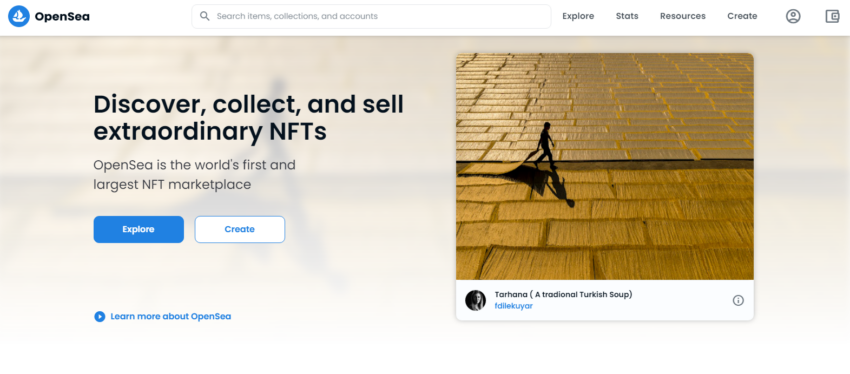Screen dimensions: 850x374
Task: Open the Tarhana featured NFT image
Action: coord(604,166)
